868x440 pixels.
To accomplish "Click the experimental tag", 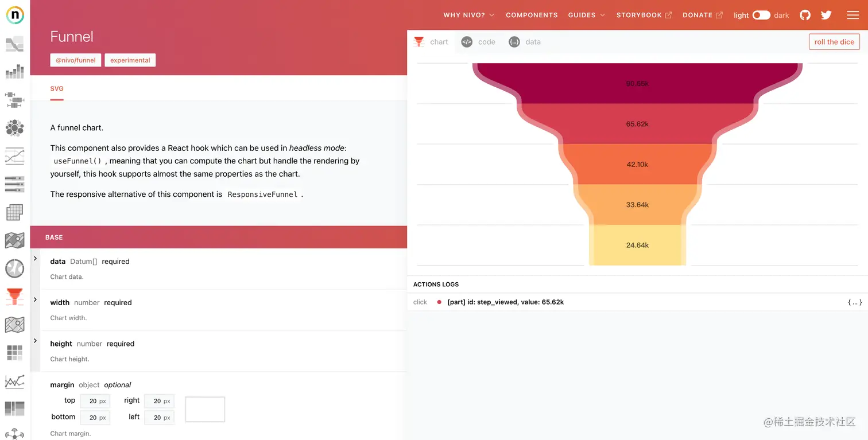I will [x=130, y=60].
